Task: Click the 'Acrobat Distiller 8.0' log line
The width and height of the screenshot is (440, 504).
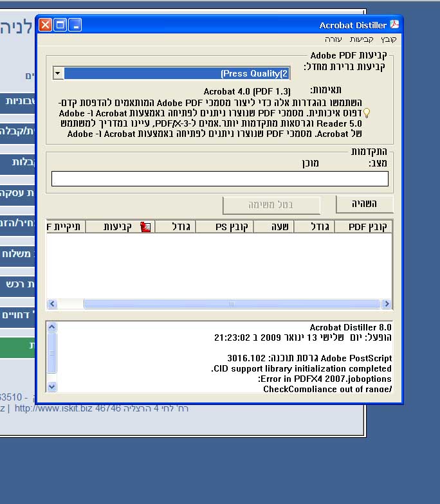Action: click(351, 328)
